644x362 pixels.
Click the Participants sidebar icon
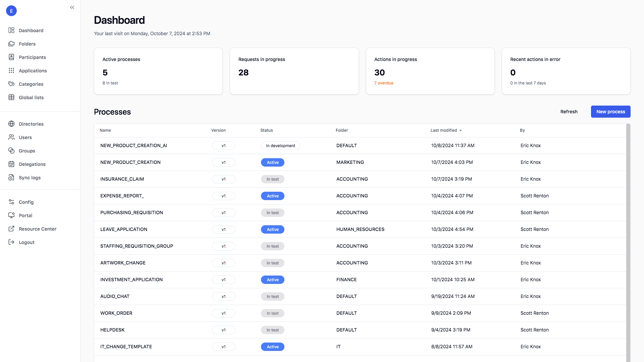coord(11,57)
